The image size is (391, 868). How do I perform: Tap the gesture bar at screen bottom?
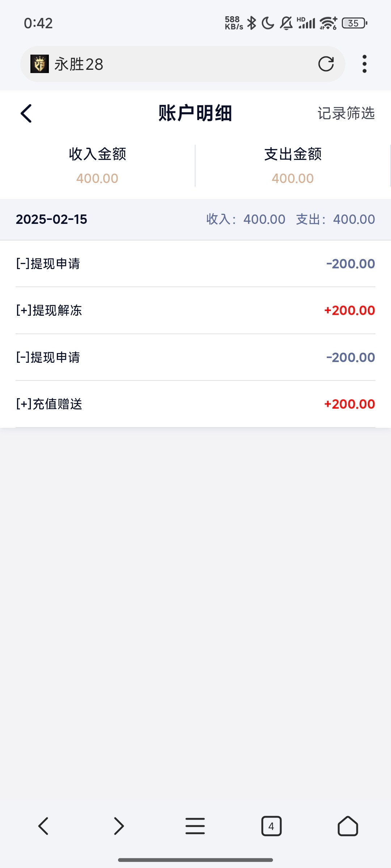click(195, 860)
